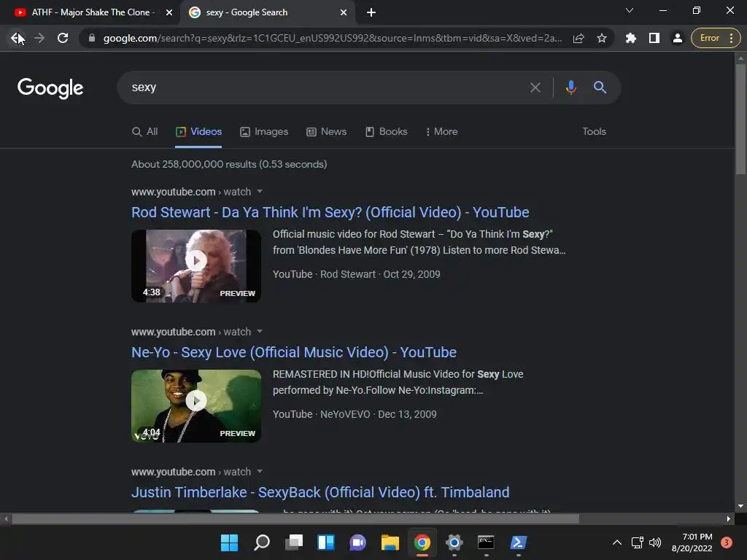Expand the More search options menu
747x560 pixels.
[x=441, y=132]
